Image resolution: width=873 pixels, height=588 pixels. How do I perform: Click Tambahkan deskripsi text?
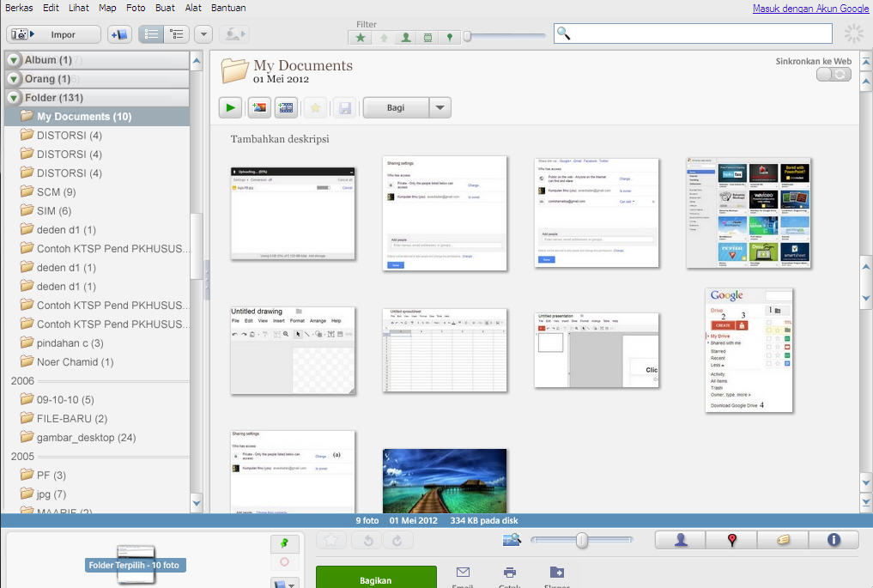tap(280, 139)
